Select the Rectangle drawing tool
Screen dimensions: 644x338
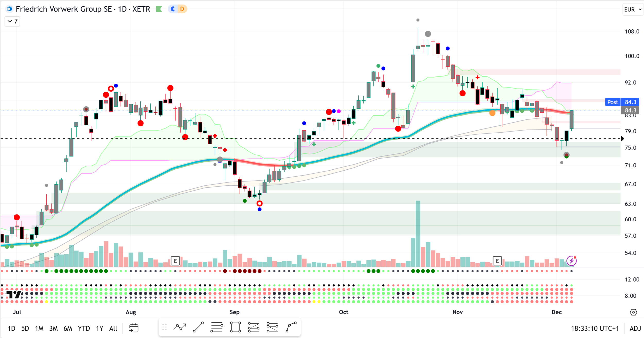(235, 327)
